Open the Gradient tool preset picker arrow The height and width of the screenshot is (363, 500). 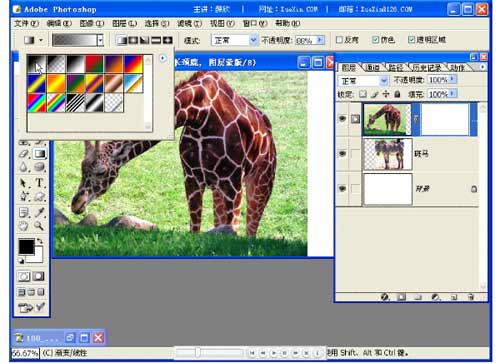[41, 40]
